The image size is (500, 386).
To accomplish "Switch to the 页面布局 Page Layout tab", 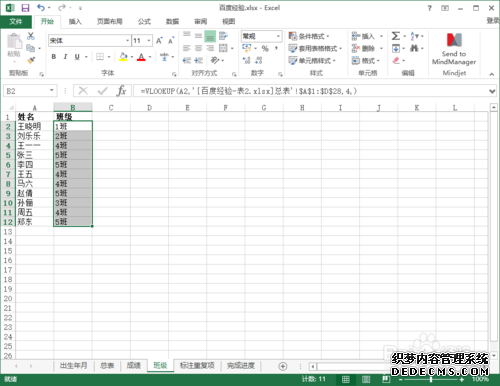I will pos(110,22).
